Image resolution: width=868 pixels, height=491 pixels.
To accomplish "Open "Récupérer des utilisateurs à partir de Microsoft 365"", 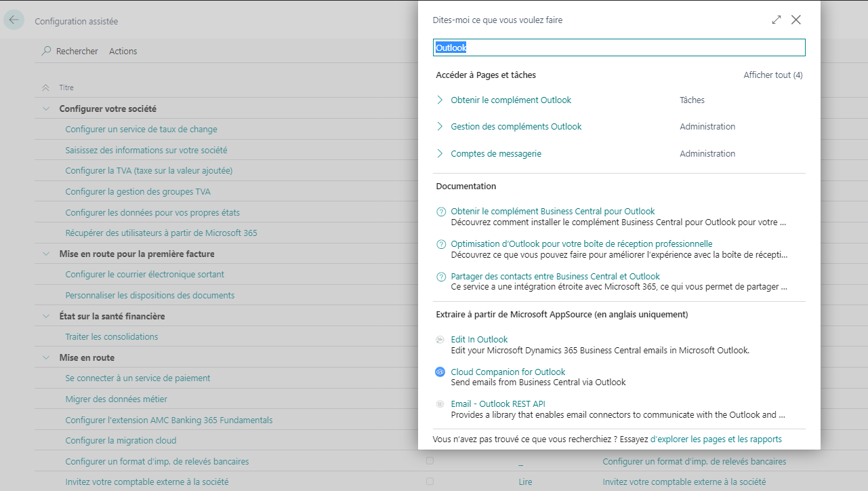I will [x=161, y=233].
